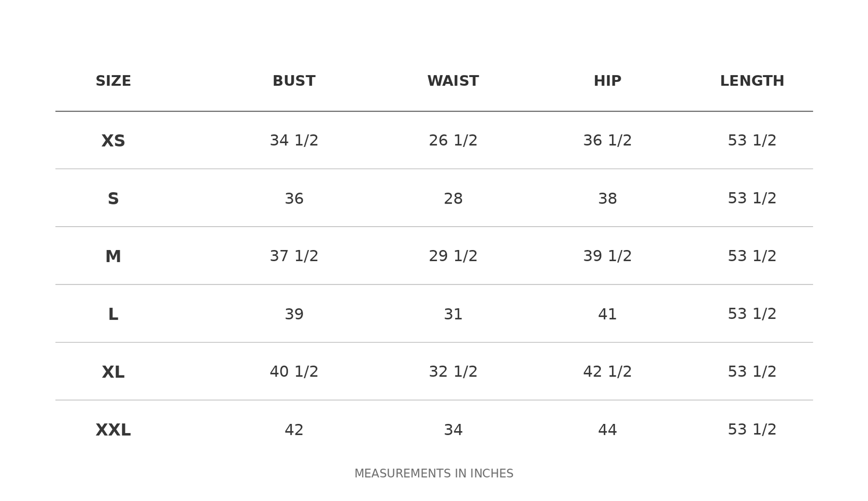The image size is (868, 501).
Task: Select the XS size row label
Action: 113,141
